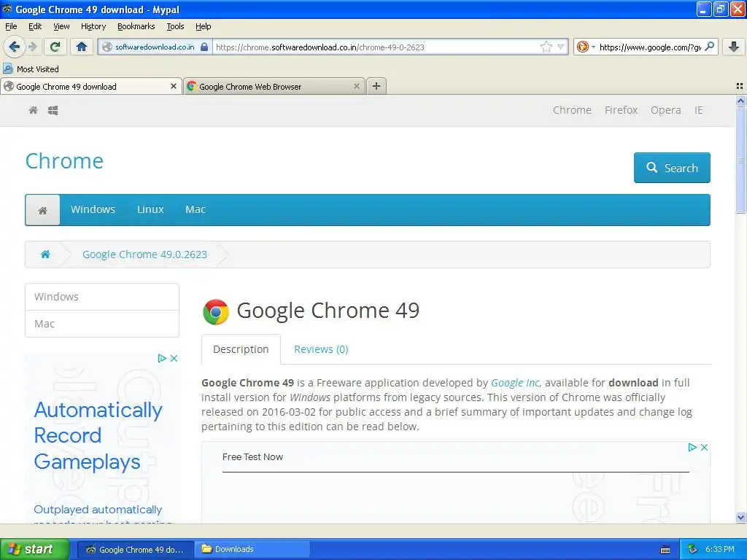Viewport: 747px width, 560px height.
Task: Open the Chrome link in top bar
Action: click(572, 110)
